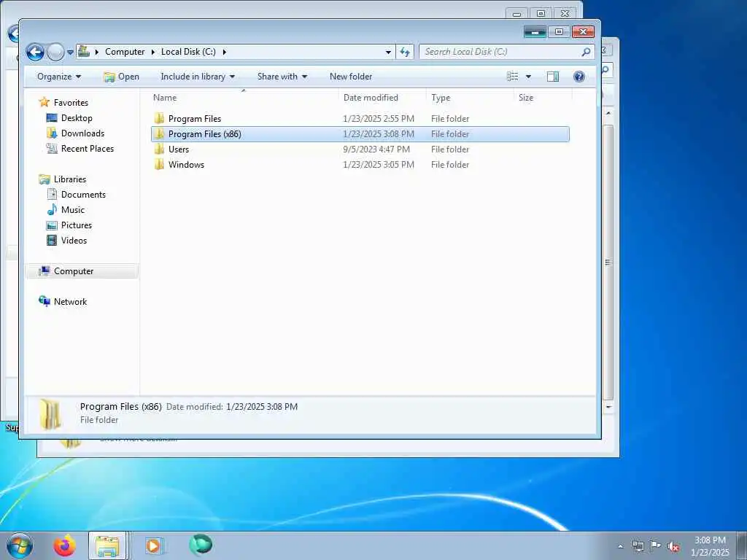Expand the arrow between Computer and Local Disk
The image size is (747, 560).
153,52
